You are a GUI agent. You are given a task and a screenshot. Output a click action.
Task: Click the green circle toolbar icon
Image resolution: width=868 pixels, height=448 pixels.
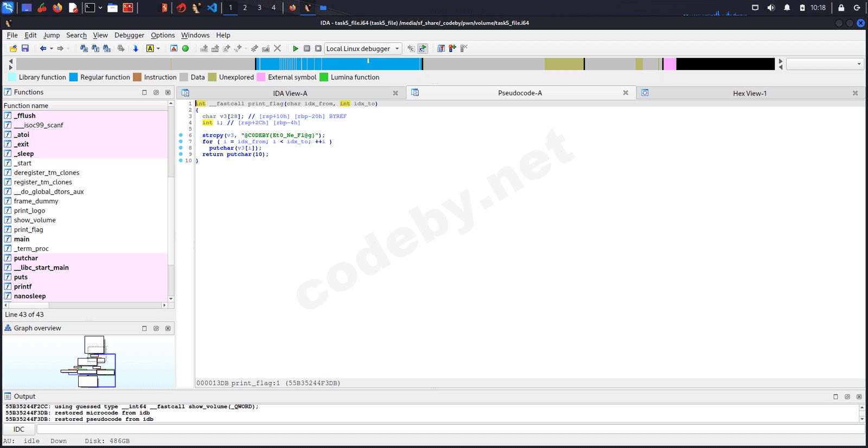pyautogui.click(x=186, y=48)
